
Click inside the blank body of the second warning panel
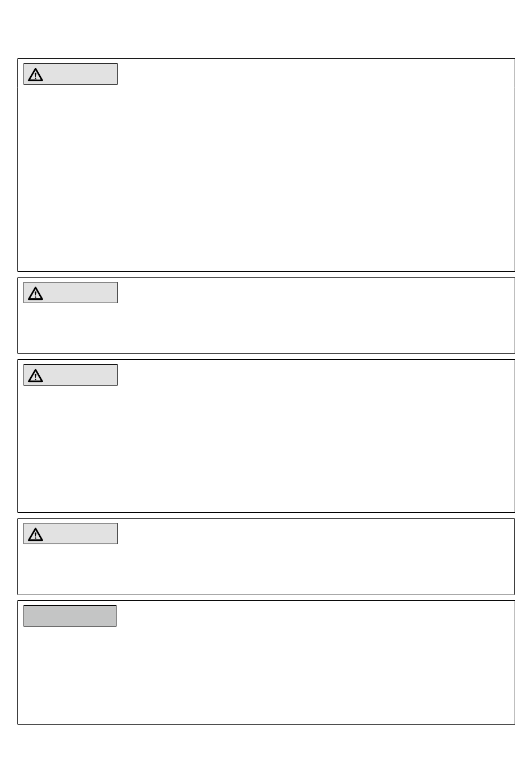(x=266, y=328)
